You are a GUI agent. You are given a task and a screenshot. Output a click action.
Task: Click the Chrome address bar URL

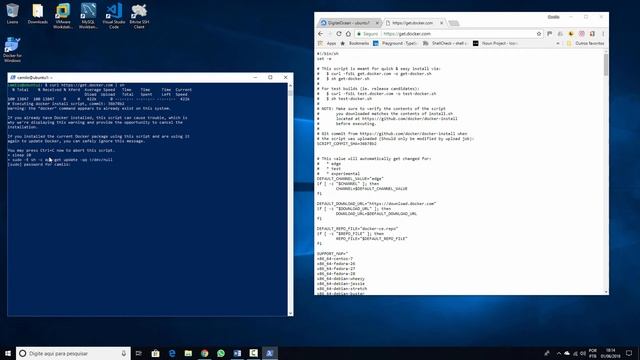click(407, 34)
